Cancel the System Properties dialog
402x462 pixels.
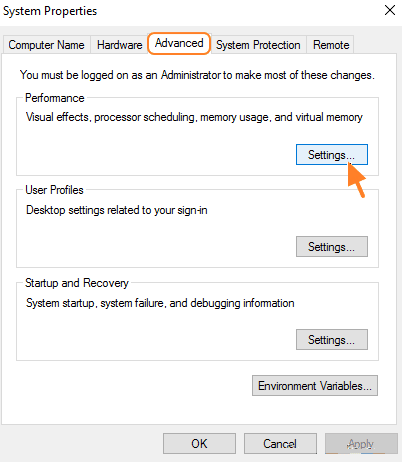coord(280,444)
